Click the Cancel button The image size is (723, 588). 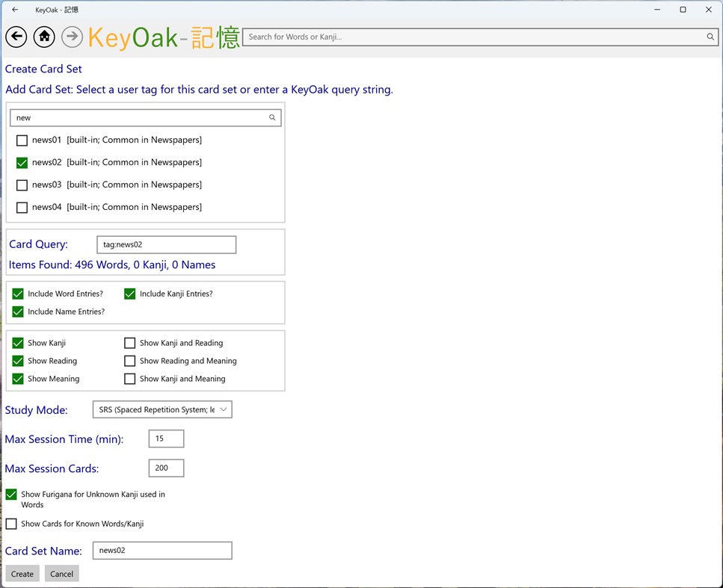click(x=61, y=573)
